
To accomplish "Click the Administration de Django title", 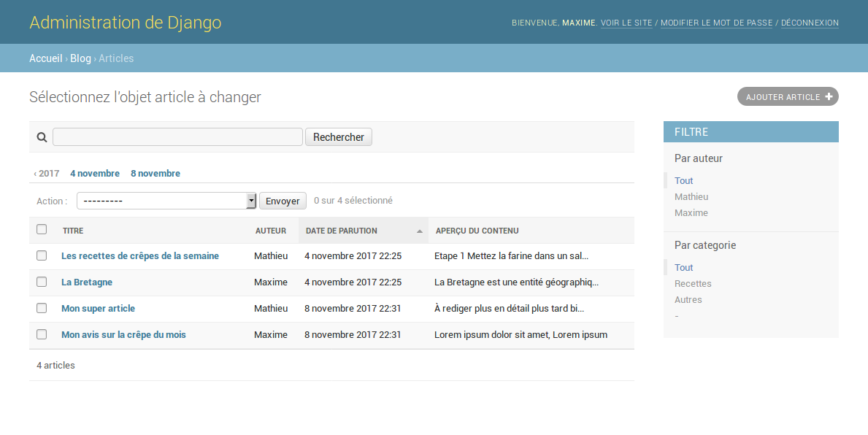I will pyautogui.click(x=125, y=22).
